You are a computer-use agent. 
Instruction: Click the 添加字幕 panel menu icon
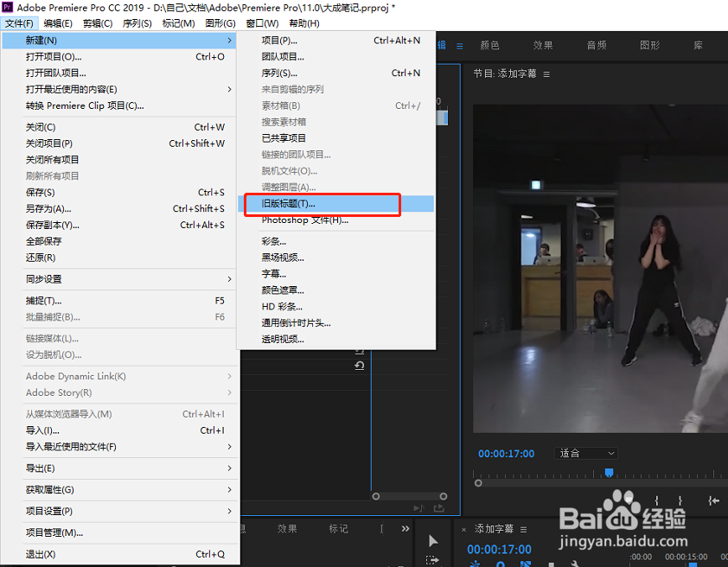pyautogui.click(x=523, y=530)
